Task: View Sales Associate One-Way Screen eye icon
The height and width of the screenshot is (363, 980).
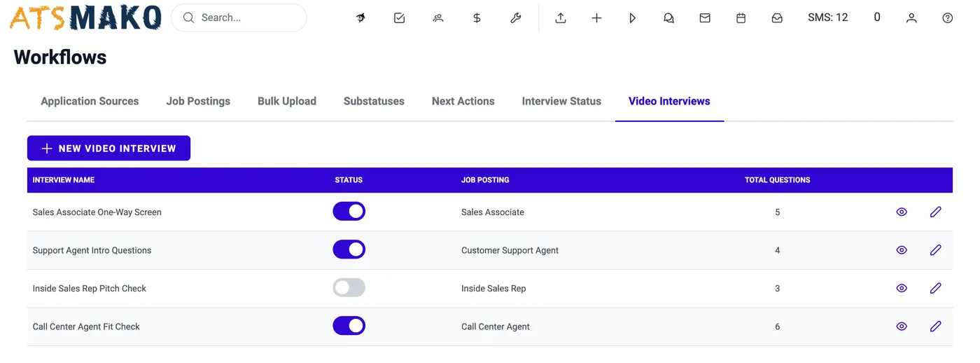Action: pos(902,212)
